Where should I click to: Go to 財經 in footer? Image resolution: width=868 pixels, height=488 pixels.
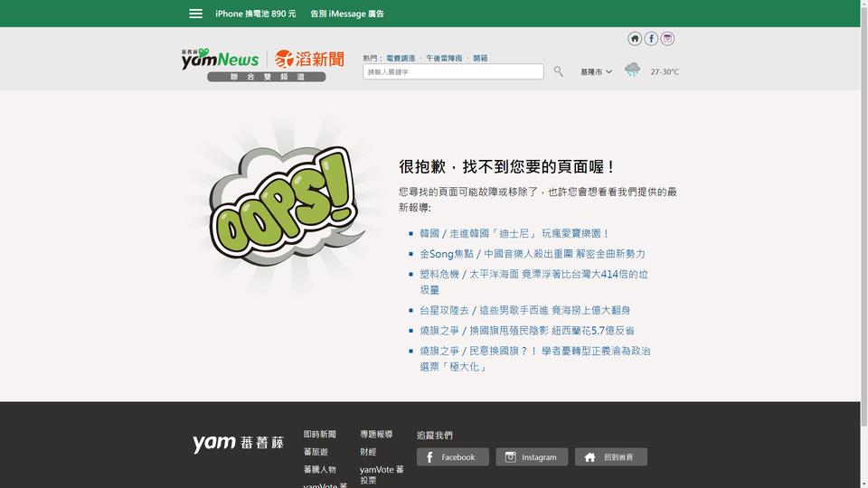point(368,452)
